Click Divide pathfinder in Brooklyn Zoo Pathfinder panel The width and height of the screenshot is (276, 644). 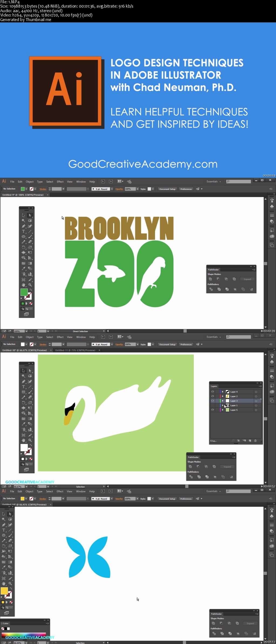tap(211, 289)
